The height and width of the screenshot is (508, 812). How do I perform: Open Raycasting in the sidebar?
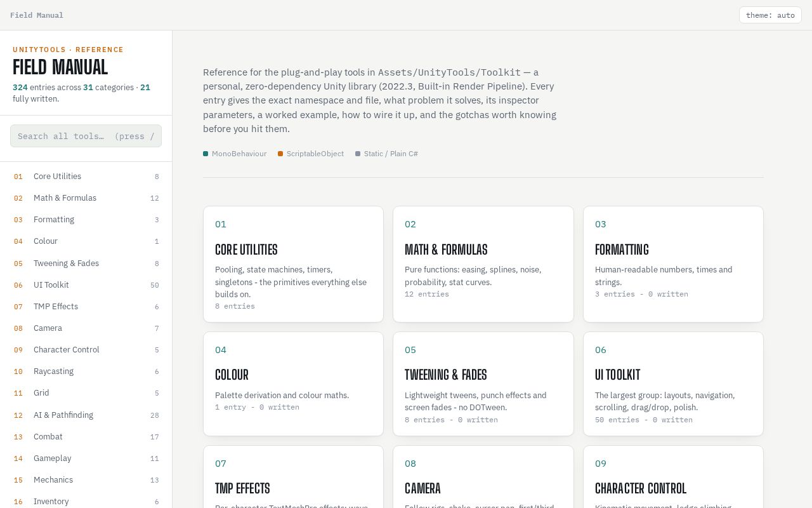coord(86,371)
